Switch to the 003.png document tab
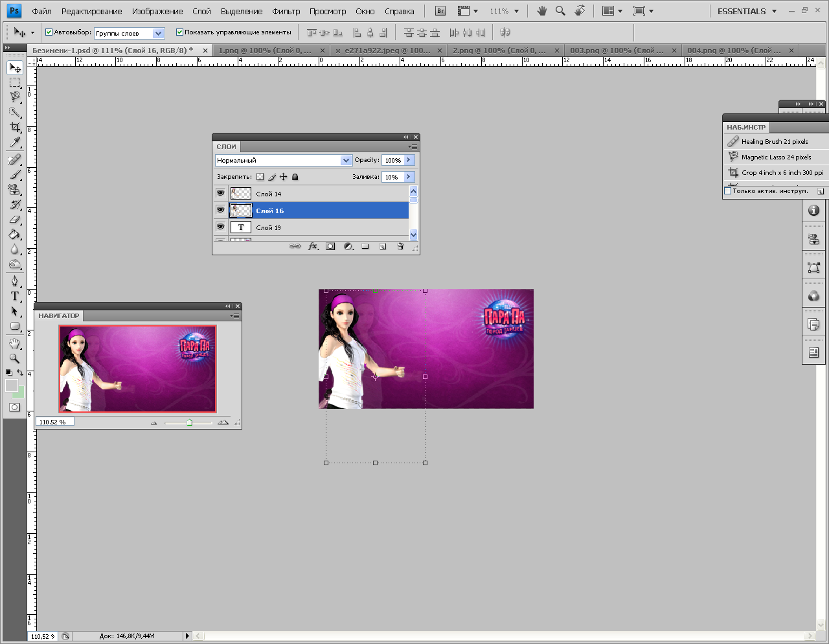Image resolution: width=829 pixels, height=644 pixels. (x=616, y=50)
